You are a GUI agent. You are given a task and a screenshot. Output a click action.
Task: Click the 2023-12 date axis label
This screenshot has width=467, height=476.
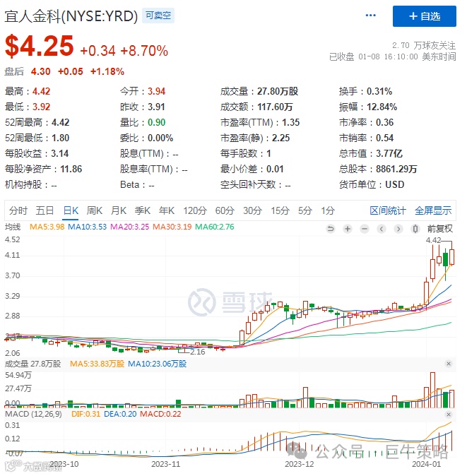(299, 464)
